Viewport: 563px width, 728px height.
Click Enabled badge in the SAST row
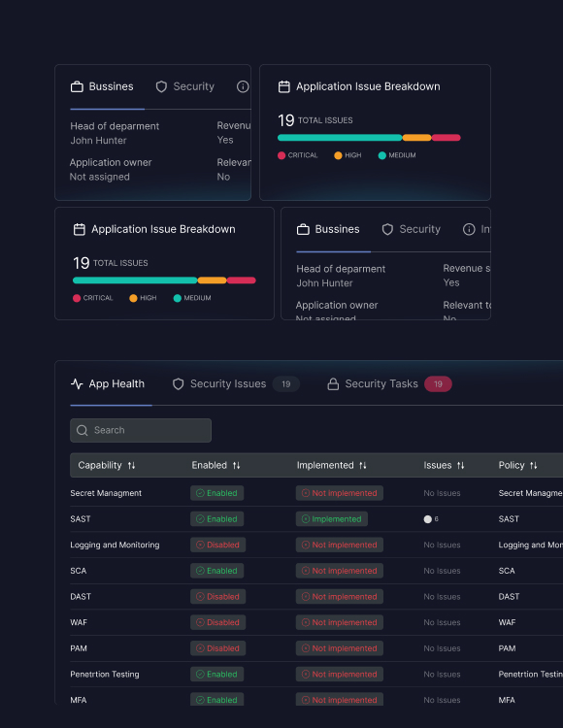[x=216, y=519]
